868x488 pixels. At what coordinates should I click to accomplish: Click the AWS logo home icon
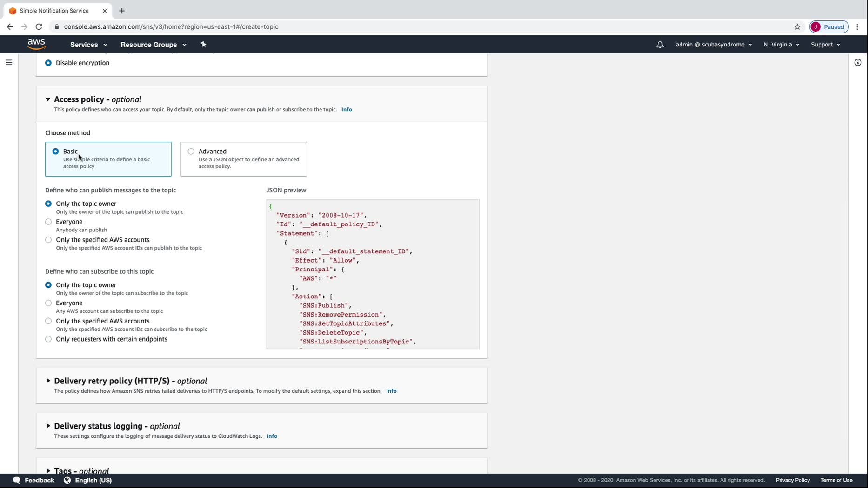point(36,44)
